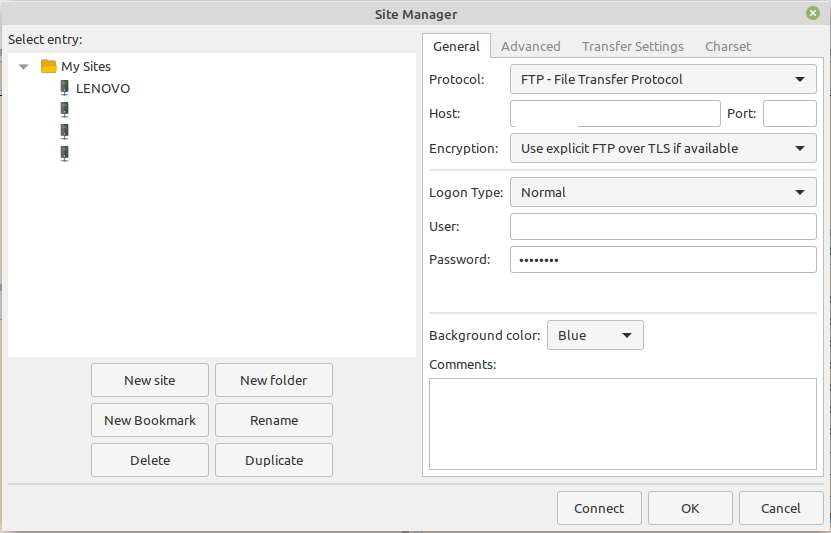Click inside the Comments text area
Viewport: 831px width, 533px height.
622,423
